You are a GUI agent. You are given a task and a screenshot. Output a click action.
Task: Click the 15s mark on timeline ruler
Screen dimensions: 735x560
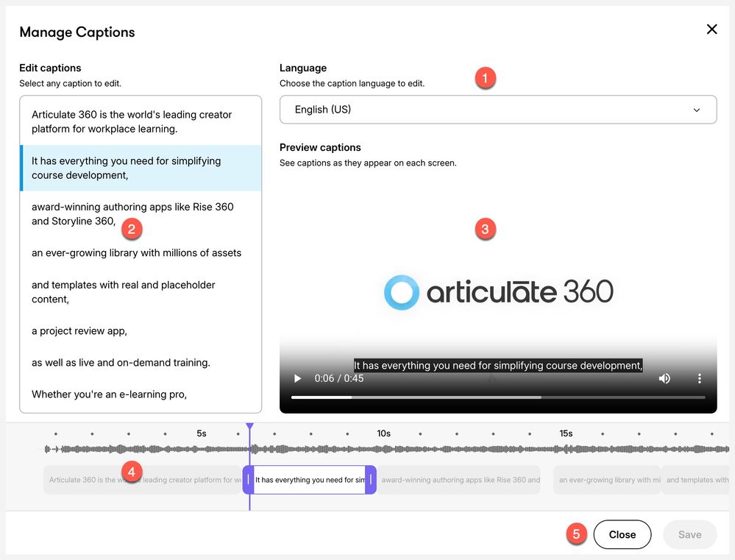point(566,433)
